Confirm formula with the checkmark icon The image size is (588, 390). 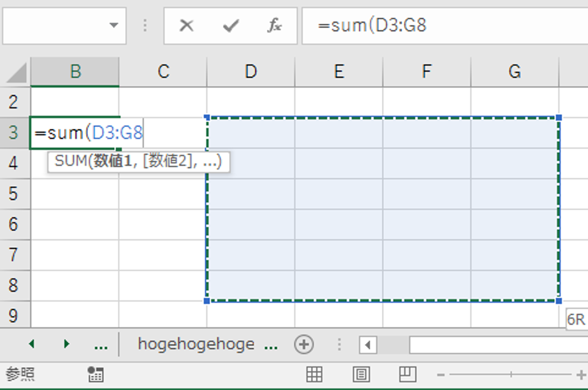click(231, 26)
